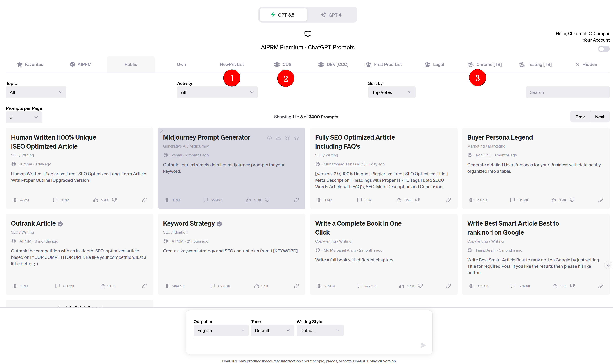613x364 pixels.
Task: Add Midjourney Prompt Generator to a list
Action: (287, 138)
